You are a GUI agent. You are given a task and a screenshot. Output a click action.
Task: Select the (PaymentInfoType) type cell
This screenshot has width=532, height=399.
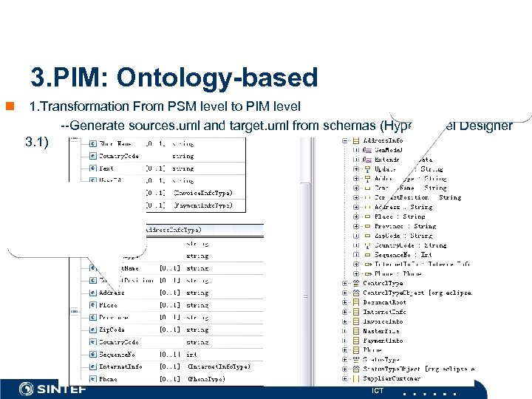203,205
